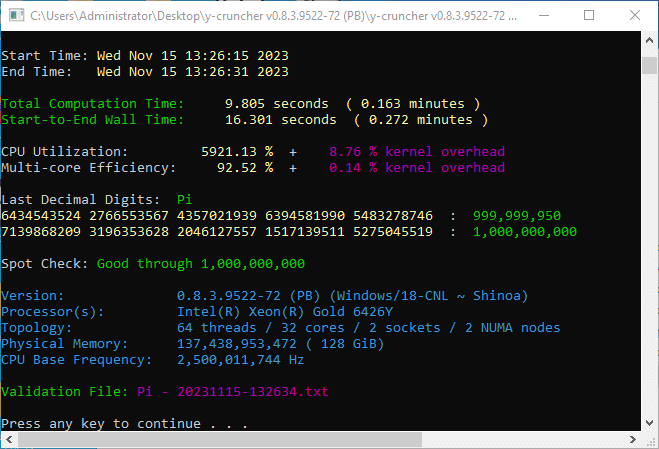Close the y-cruncher console window
Image resolution: width=659 pixels, height=449 pixels.
635,16
